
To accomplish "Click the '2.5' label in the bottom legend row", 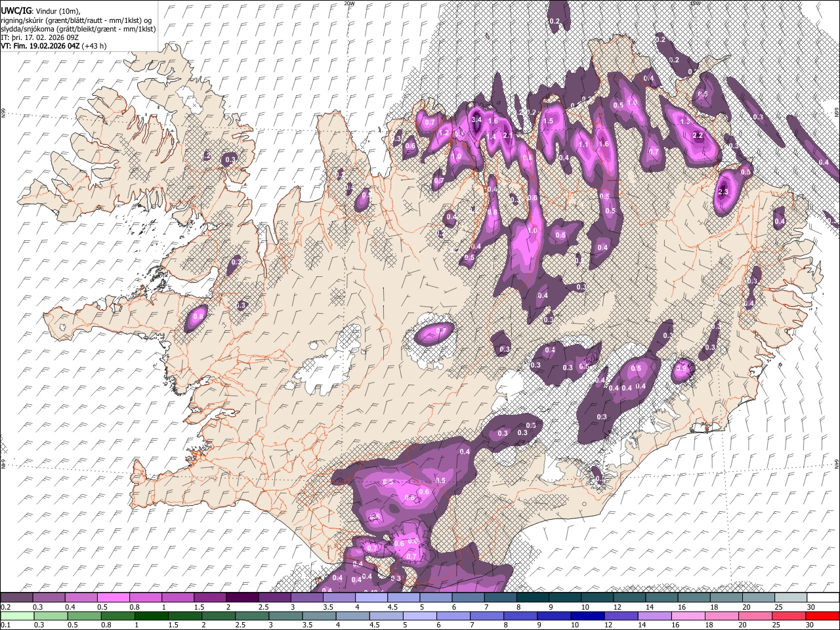I will pos(240,625).
